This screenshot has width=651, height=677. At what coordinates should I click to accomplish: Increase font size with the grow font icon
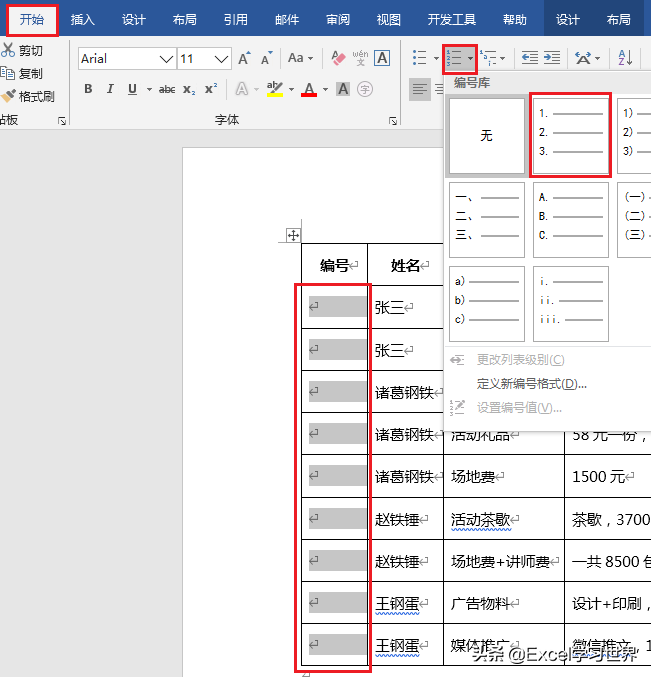coord(244,58)
